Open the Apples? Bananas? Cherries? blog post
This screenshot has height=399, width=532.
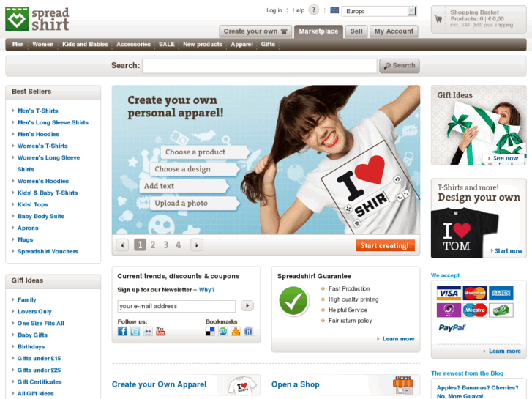(x=477, y=392)
